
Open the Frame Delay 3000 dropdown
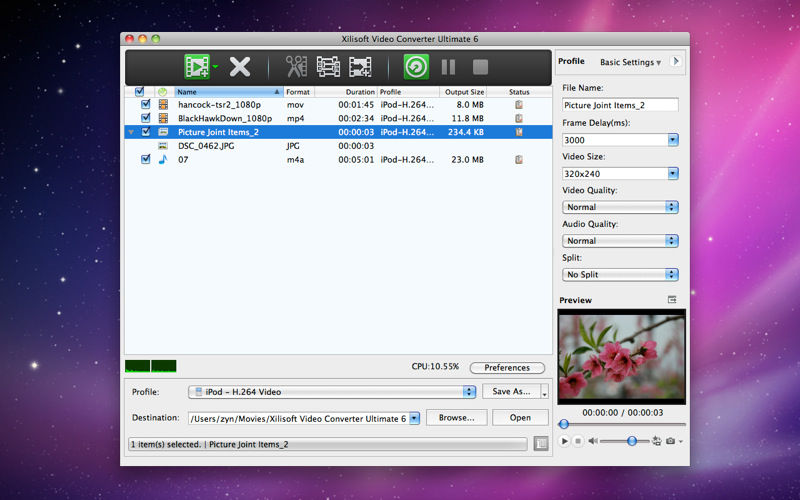[673, 140]
